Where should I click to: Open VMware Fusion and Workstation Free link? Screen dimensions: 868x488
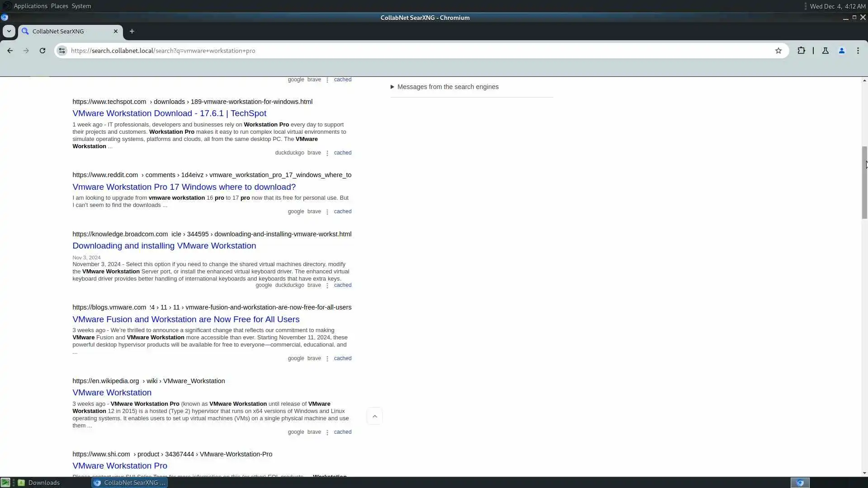coord(186,319)
